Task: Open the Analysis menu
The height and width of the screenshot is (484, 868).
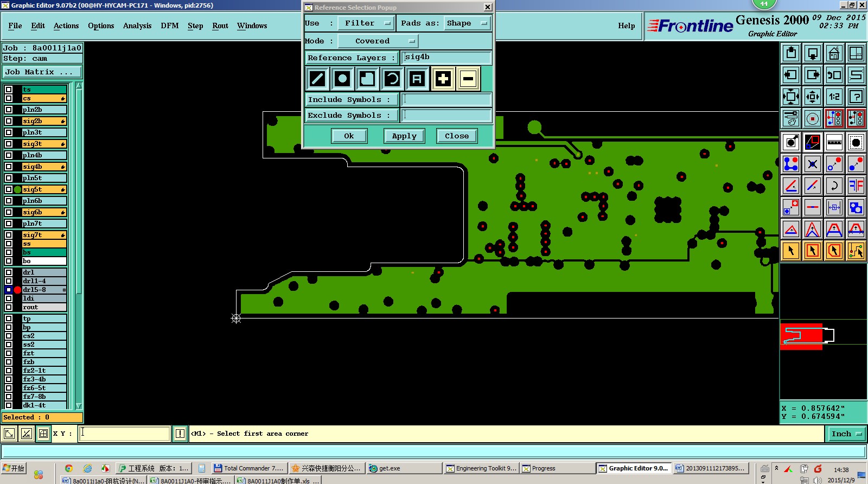Action: [137, 26]
